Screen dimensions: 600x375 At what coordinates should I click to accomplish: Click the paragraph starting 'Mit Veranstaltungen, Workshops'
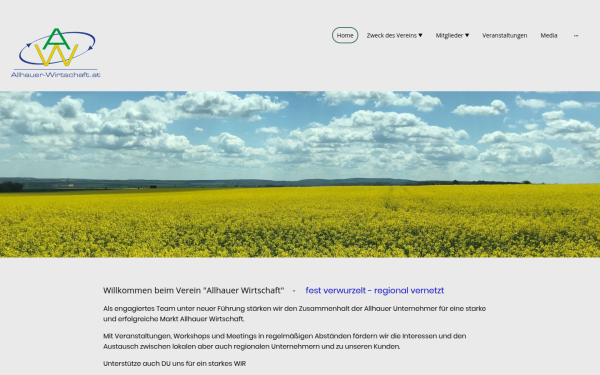pyautogui.click(x=284, y=341)
